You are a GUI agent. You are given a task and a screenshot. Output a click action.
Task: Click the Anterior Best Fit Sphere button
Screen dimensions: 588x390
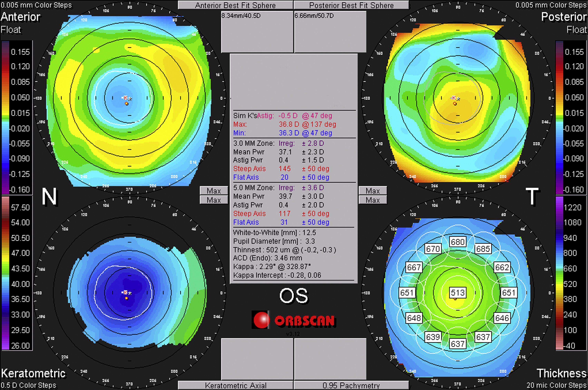click(x=235, y=5)
